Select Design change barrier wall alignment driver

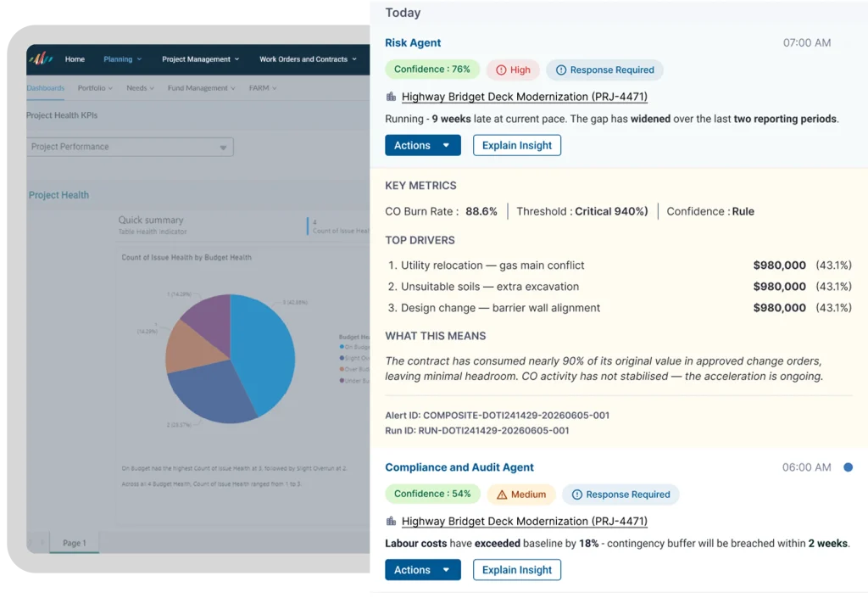[x=620, y=308]
